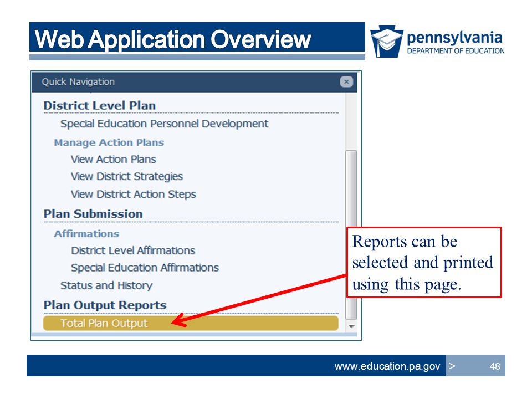Click the footer greater-than arrow
This screenshot has height=399, width=532.
coord(452,366)
